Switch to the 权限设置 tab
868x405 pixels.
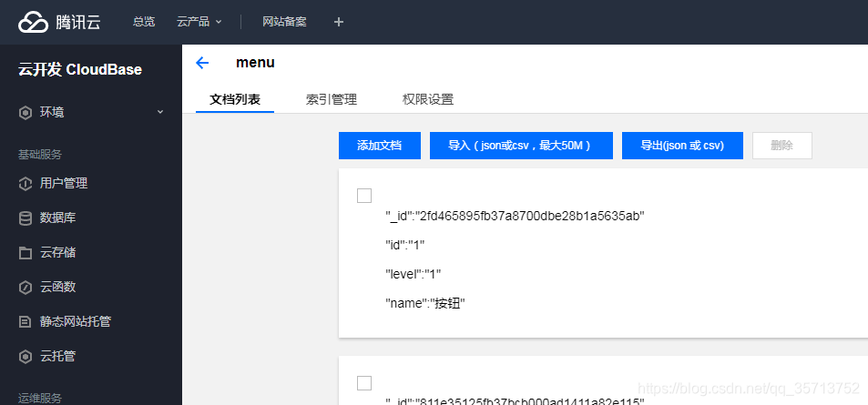point(428,100)
